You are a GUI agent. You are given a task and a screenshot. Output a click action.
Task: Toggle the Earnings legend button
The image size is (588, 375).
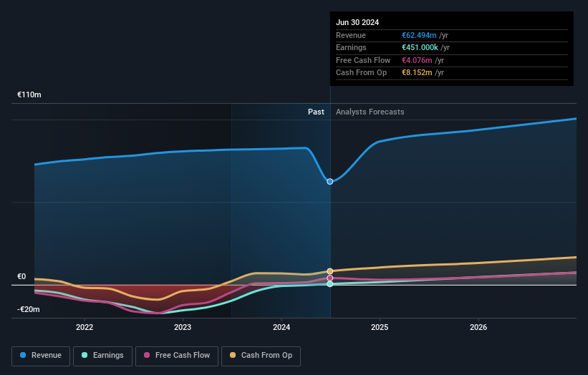coord(102,356)
